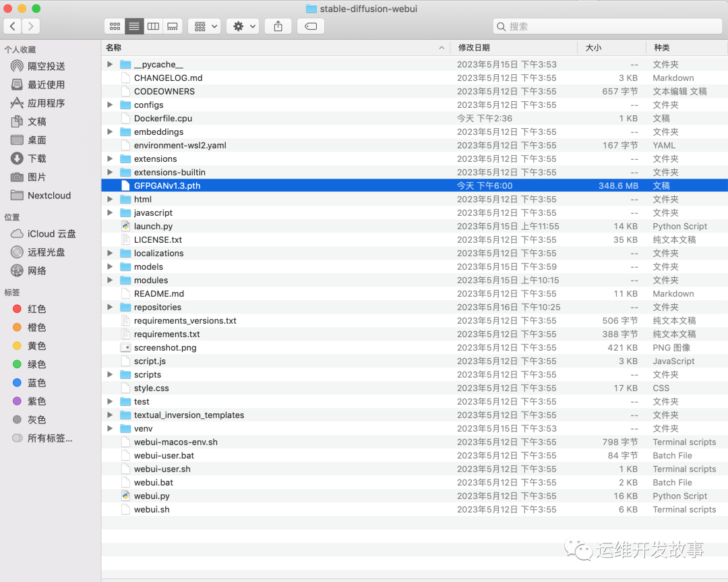Select the webui-user.bat file
The height and width of the screenshot is (582, 728).
414,455
